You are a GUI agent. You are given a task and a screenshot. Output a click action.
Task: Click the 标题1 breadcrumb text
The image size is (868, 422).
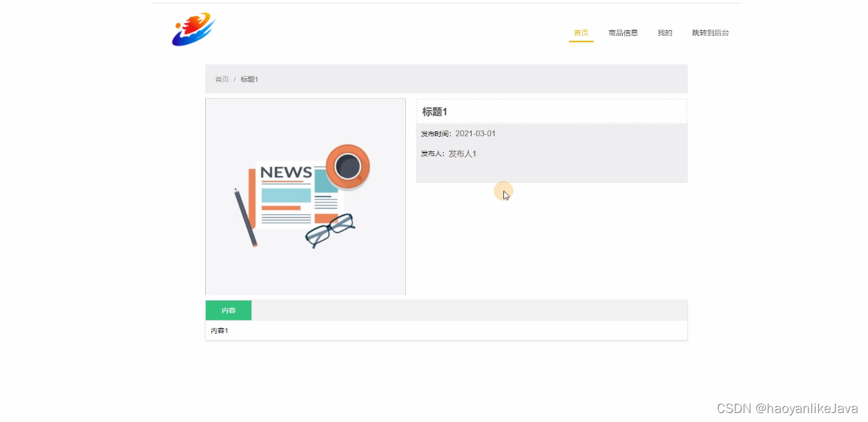click(x=249, y=79)
